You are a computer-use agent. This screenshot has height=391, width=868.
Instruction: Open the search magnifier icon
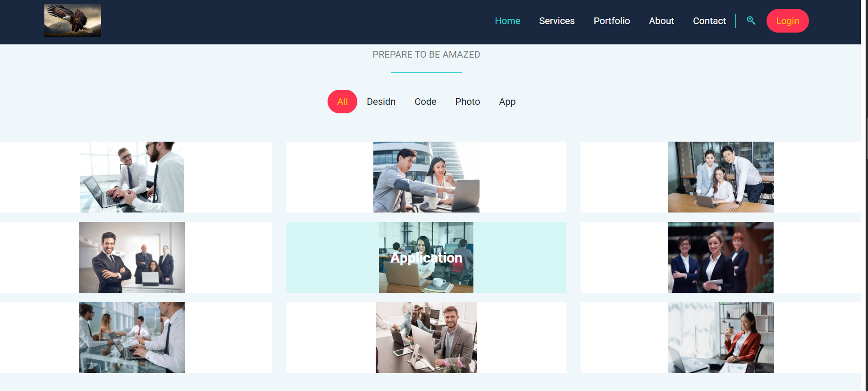tap(751, 20)
